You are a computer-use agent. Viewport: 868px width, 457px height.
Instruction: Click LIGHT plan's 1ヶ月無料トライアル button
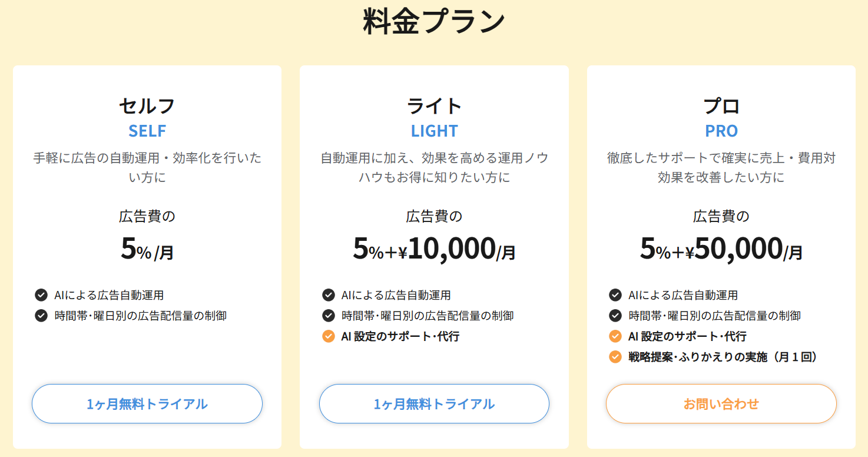[x=434, y=404]
